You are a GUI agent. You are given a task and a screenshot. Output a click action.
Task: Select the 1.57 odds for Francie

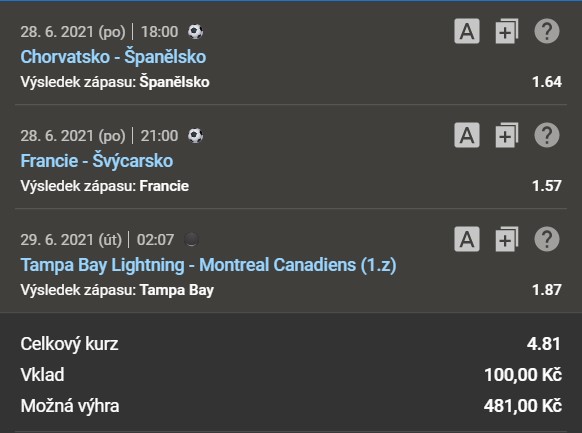547,186
